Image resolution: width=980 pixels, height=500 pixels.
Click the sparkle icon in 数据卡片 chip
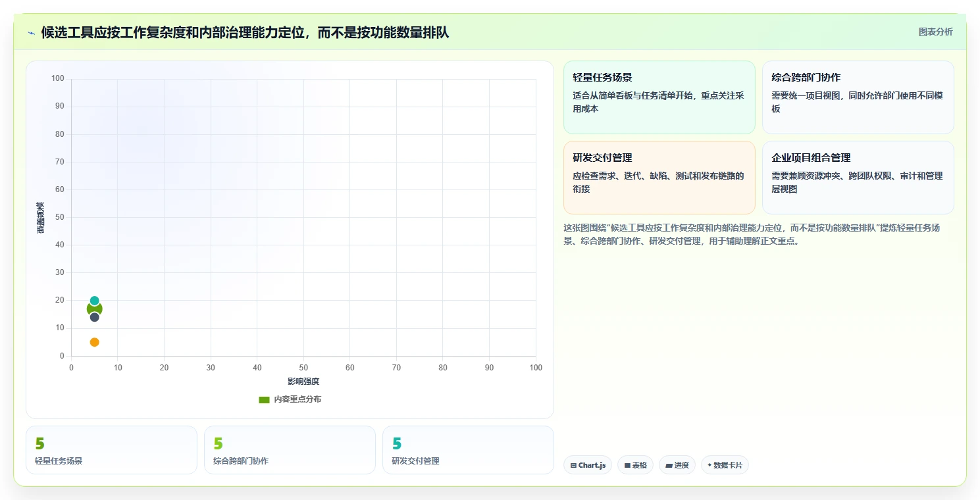point(709,465)
